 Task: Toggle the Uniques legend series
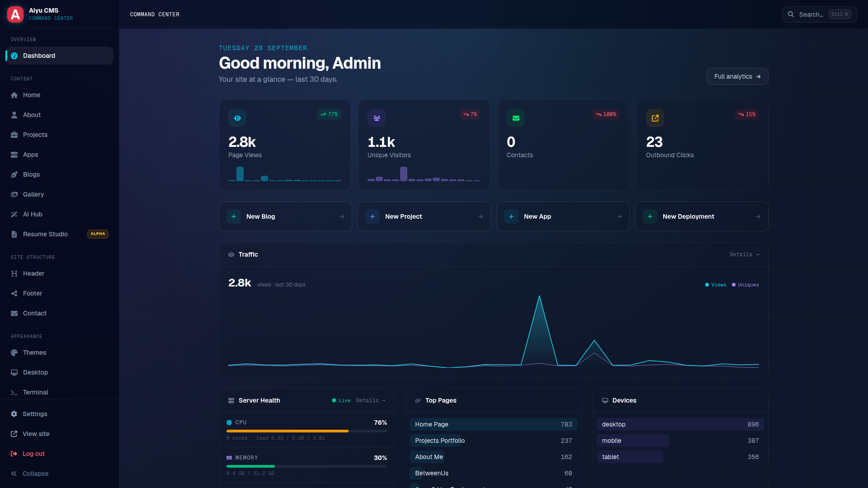coord(745,285)
